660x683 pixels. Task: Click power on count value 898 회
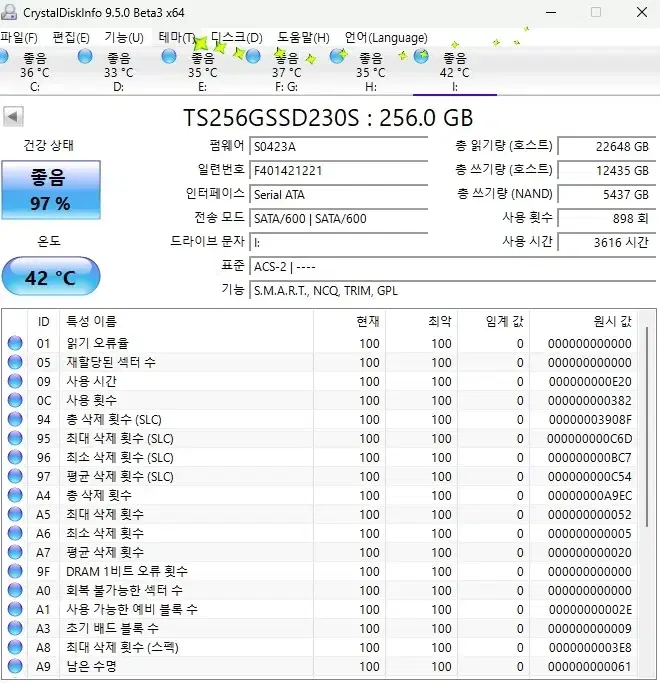(x=606, y=218)
